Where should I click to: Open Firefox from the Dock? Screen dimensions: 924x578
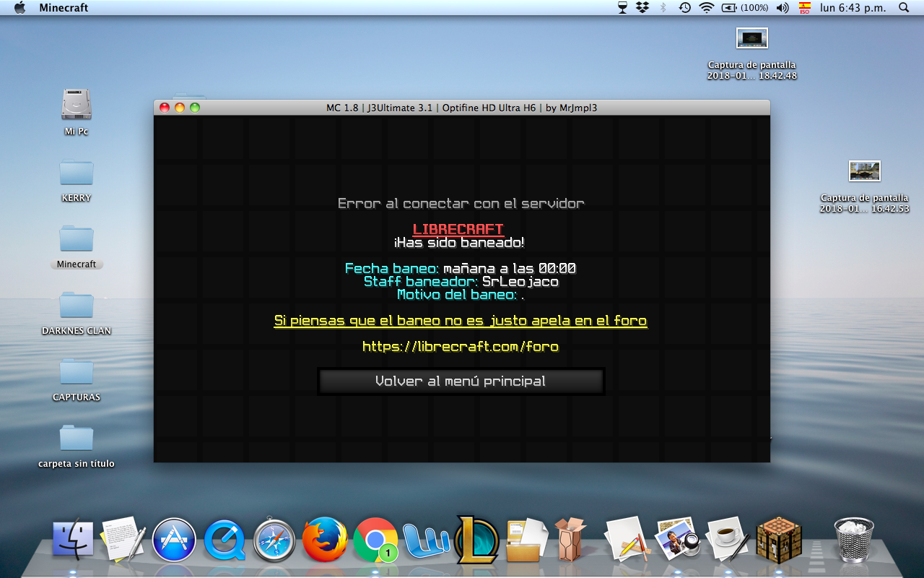click(x=325, y=540)
